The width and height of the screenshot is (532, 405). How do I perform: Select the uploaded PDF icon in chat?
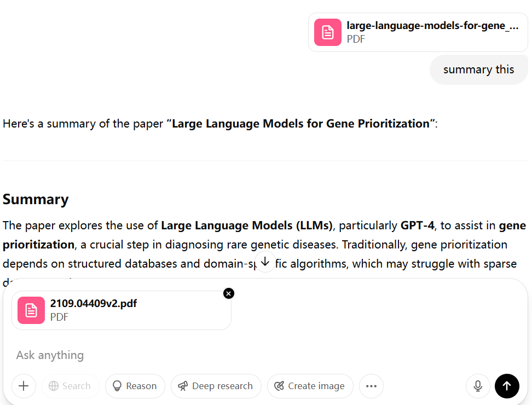tap(327, 32)
